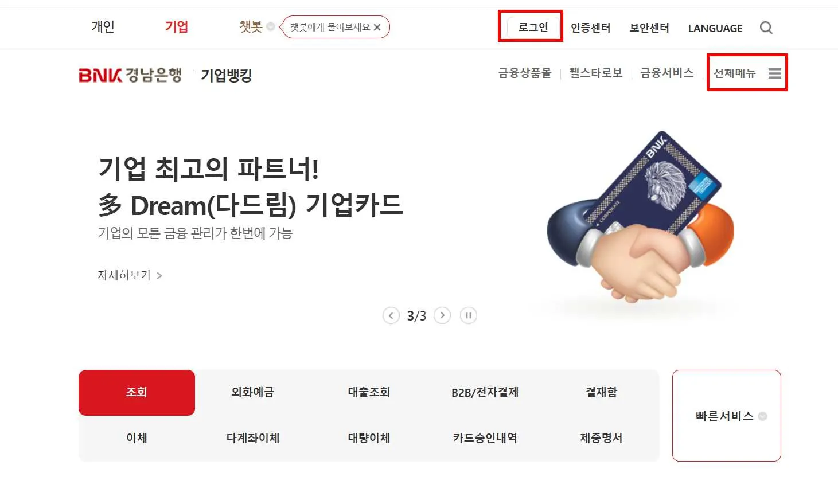Switch to the 개인 banking tab
This screenshot has width=838, height=504.
(x=103, y=26)
